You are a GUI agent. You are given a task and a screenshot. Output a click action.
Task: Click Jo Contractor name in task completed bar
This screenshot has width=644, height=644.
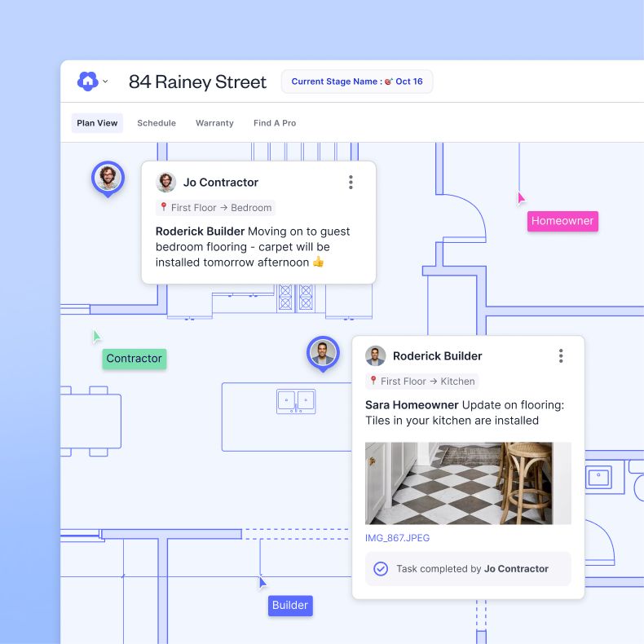pyautogui.click(x=516, y=569)
